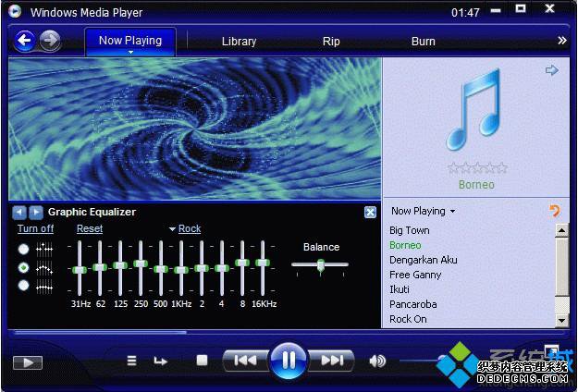Toggle repeat with the looping arrow icon
Viewport: 578px width, 392px height.
click(x=160, y=361)
